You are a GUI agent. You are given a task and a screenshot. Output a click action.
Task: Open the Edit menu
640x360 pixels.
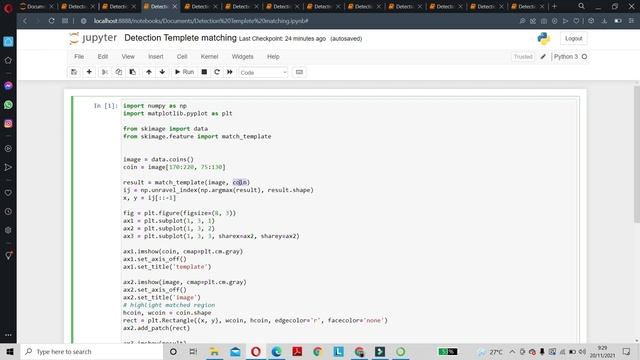pyautogui.click(x=103, y=57)
